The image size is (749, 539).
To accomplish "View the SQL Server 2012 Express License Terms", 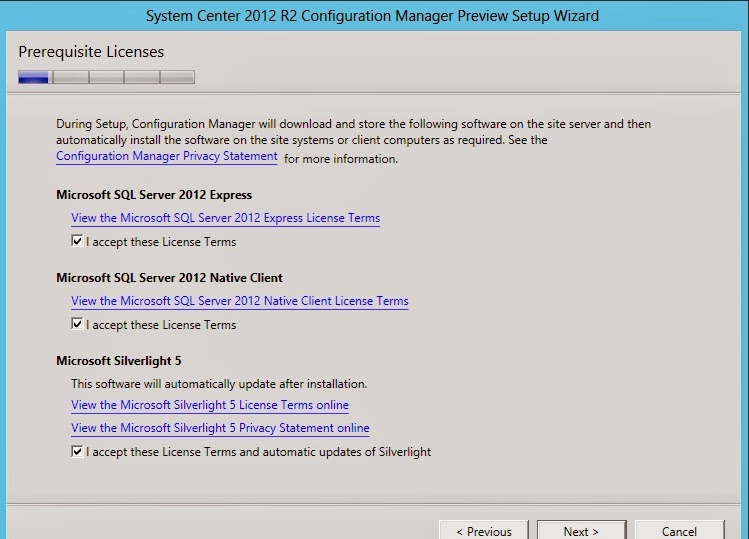I will point(225,218).
